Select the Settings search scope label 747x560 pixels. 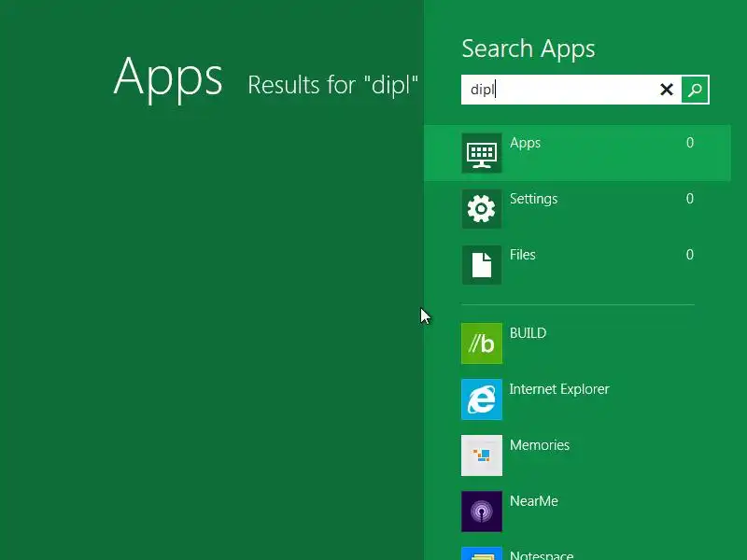pyautogui.click(x=533, y=199)
